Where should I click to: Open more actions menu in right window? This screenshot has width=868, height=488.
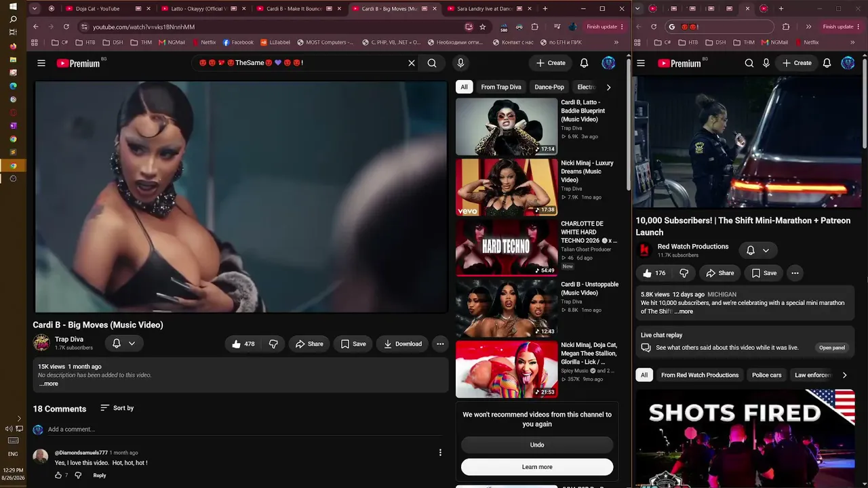[x=795, y=273]
